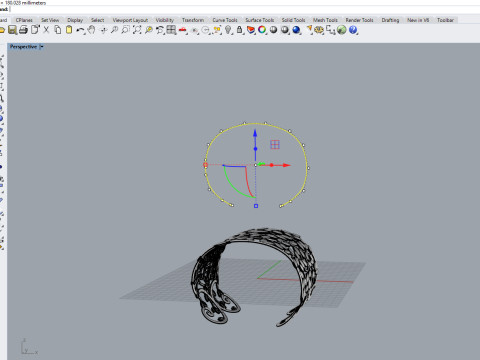Select the Rotate View tool

[x=104, y=30]
